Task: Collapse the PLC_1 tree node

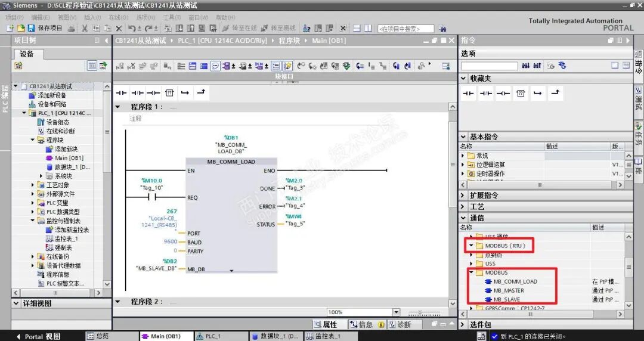Action: (x=24, y=113)
